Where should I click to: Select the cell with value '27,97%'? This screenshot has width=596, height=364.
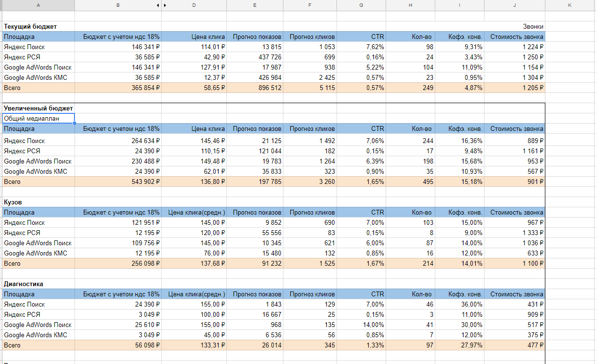459,345
